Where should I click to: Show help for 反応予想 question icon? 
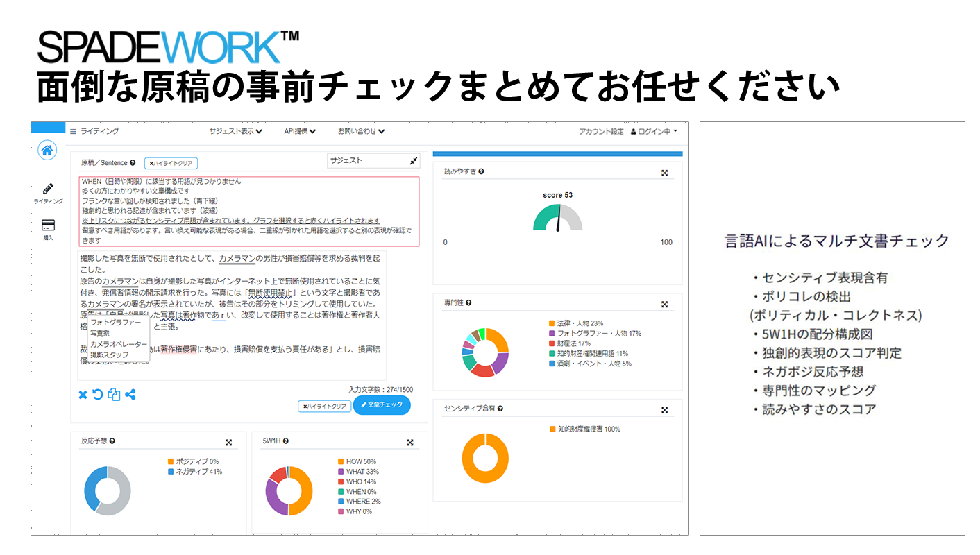112,441
